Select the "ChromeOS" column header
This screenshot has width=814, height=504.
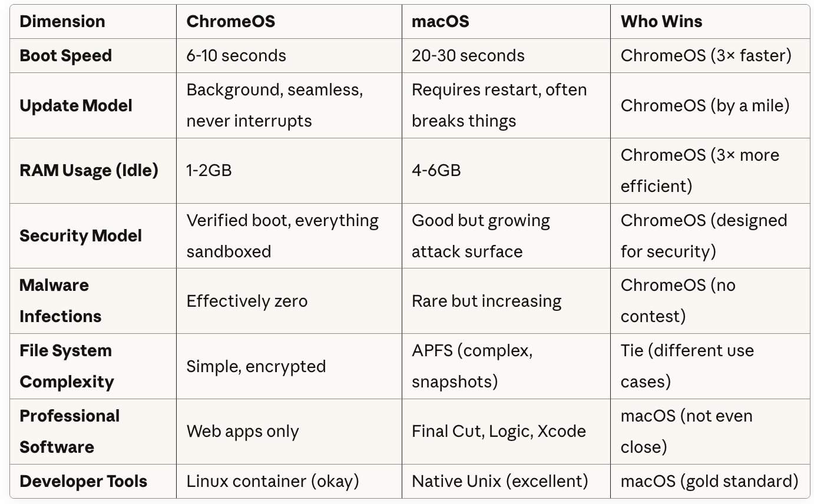tap(230, 22)
